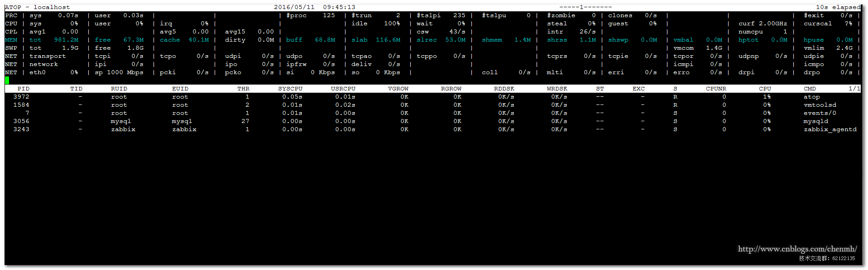Click the idle 100% value
868x270 pixels.
[x=392, y=24]
